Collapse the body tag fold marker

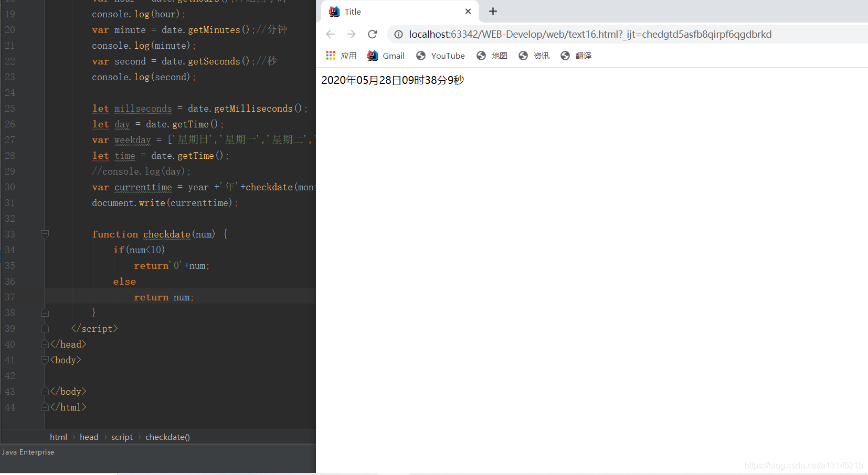point(45,360)
